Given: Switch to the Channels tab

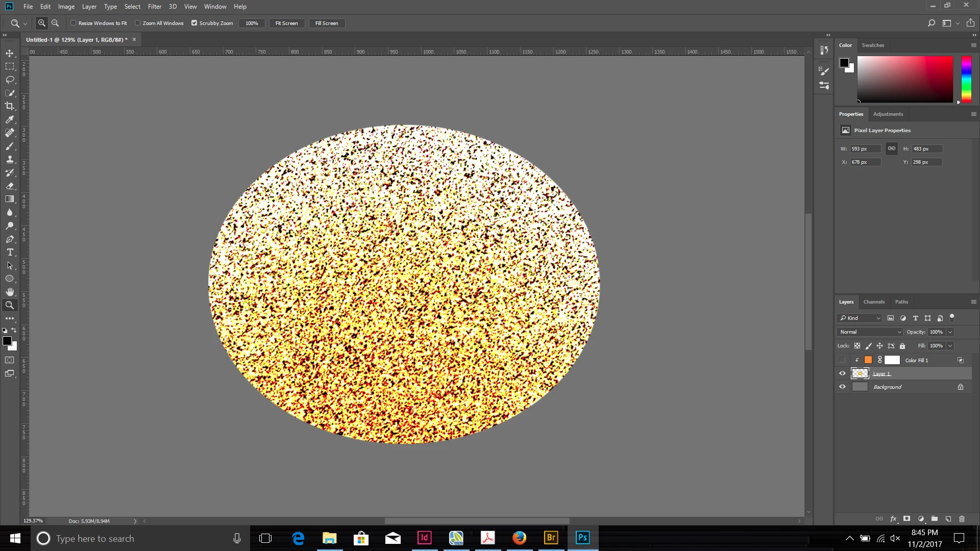Looking at the screenshot, I should [x=874, y=302].
